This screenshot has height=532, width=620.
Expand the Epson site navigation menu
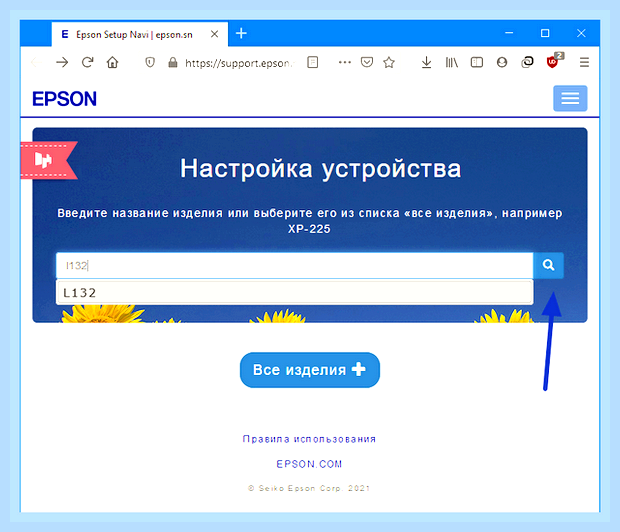click(x=570, y=98)
